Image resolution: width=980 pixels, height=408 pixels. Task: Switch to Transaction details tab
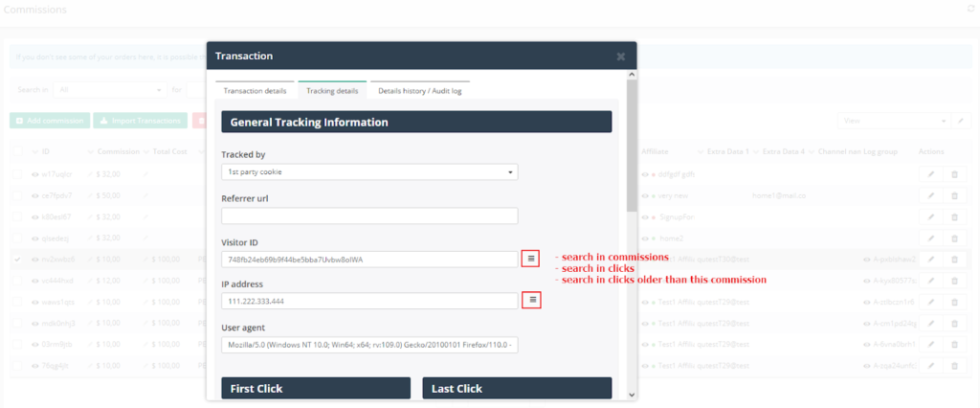click(255, 91)
